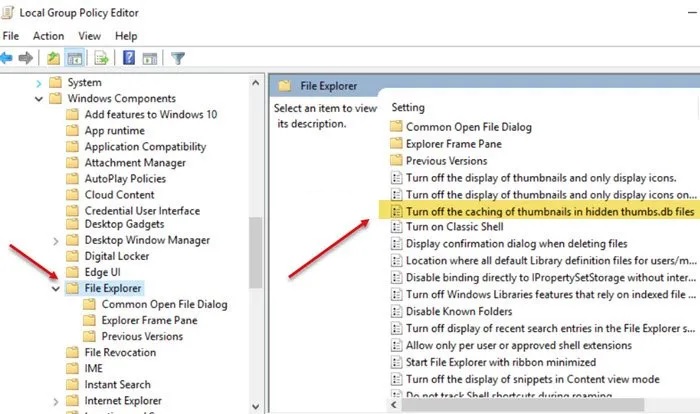The image size is (700, 414).
Task: Click the folder icon of Digital Locker
Action: [72, 256]
